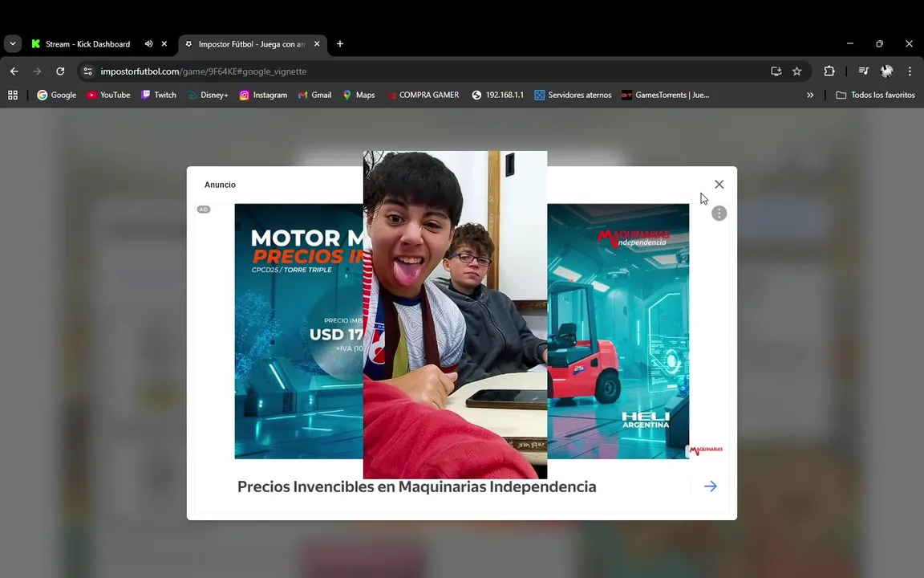Click the webcam selfie overlay video

[x=455, y=315]
